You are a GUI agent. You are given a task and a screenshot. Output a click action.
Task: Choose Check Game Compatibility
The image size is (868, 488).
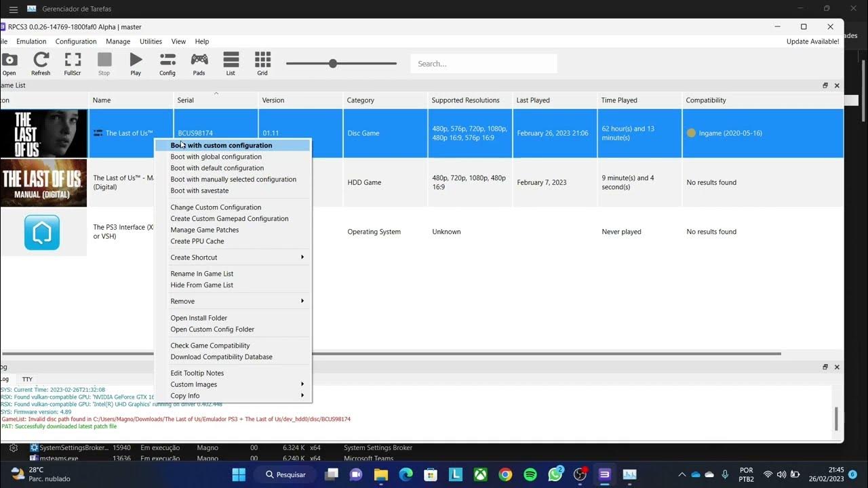(233, 346)
